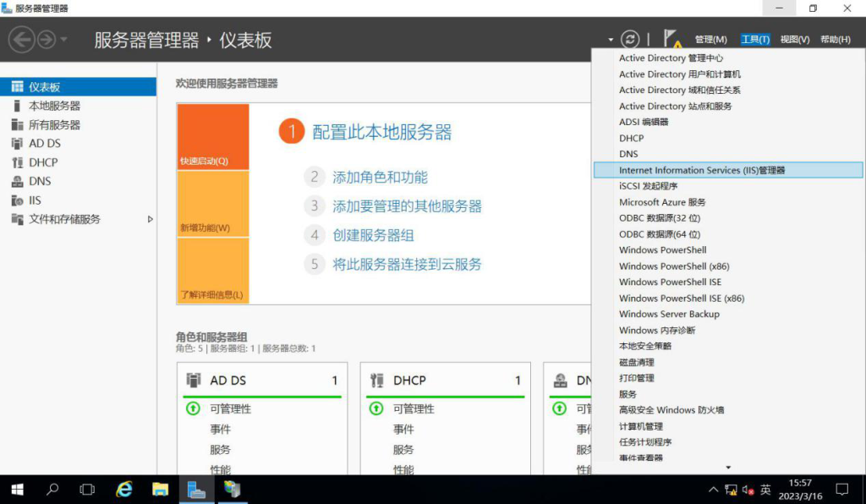This screenshot has height=504, width=866.
Task: Click 服务 in the DHCP tile
Action: pyautogui.click(x=403, y=449)
